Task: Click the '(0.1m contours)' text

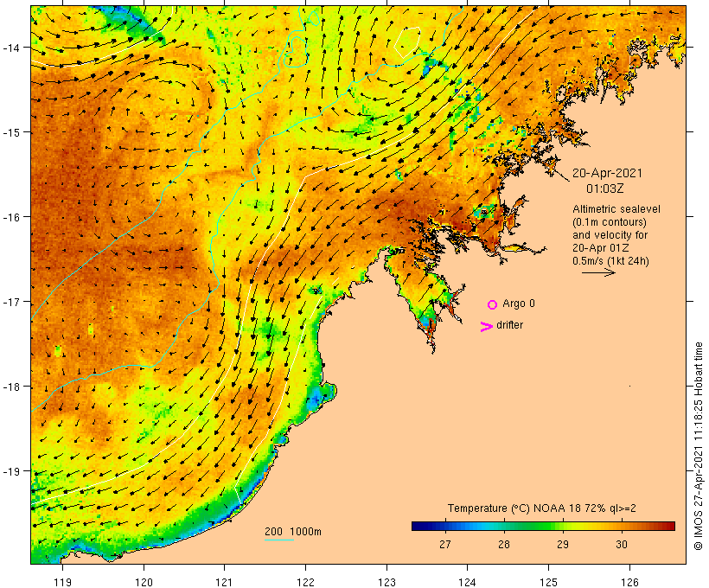Action: pyautogui.click(x=610, y=222)
